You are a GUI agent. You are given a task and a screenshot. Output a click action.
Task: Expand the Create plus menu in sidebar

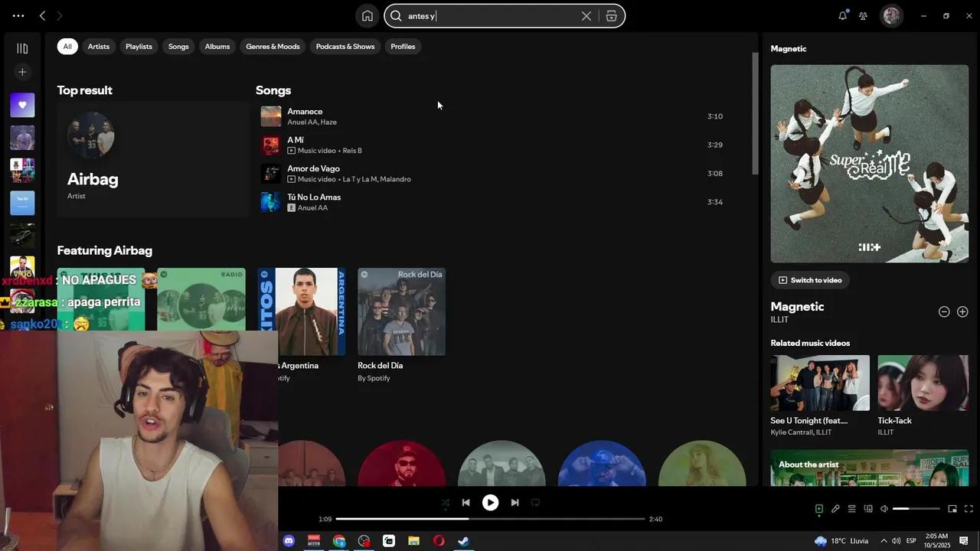22,72
